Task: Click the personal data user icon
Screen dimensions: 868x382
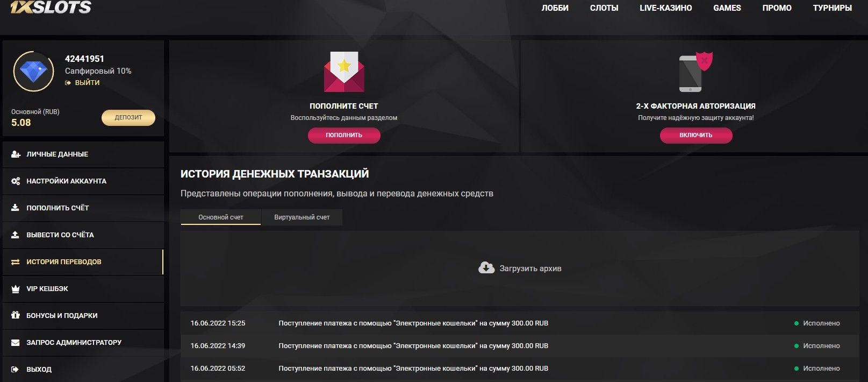Action: click(16, 154)
